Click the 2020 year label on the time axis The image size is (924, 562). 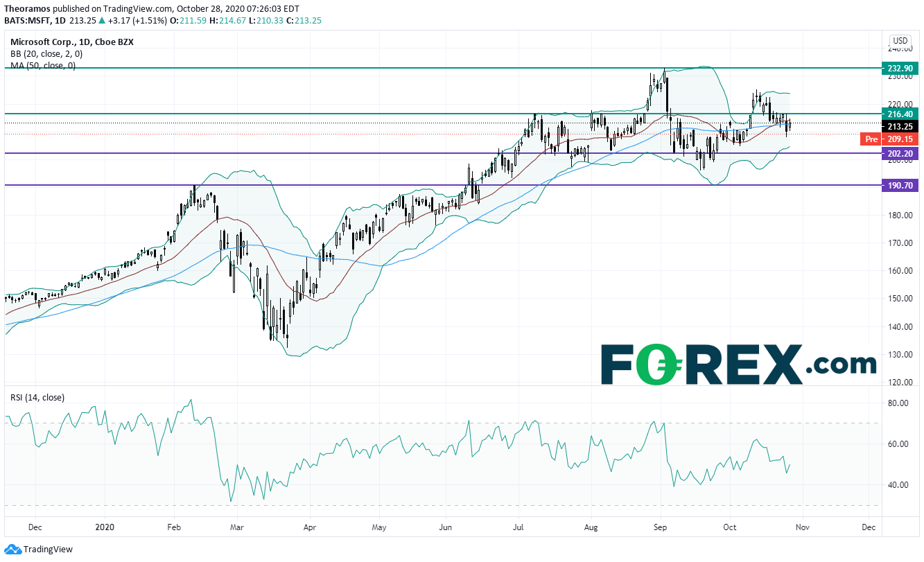[x=105, y=527]
